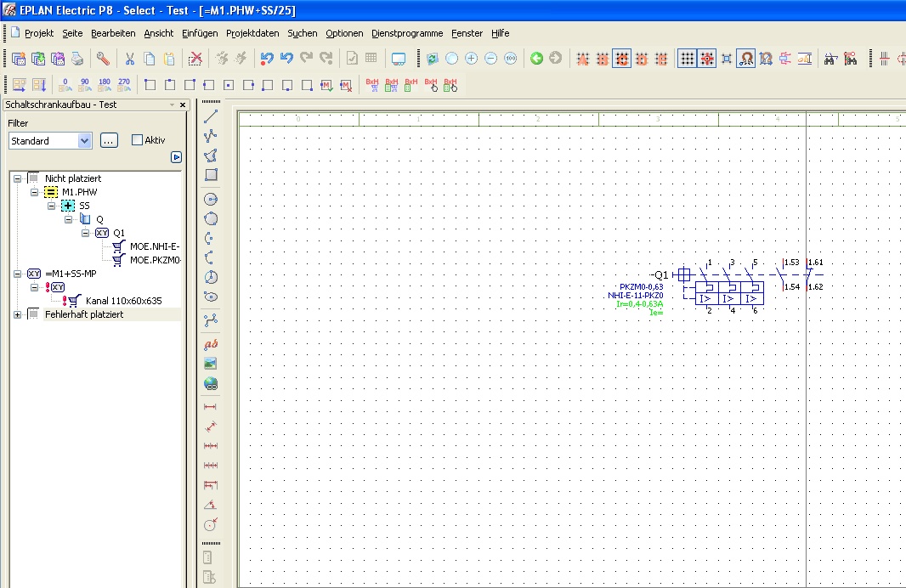
Task: Open the Projektdaten menu
Action: (x=252, y=33)
